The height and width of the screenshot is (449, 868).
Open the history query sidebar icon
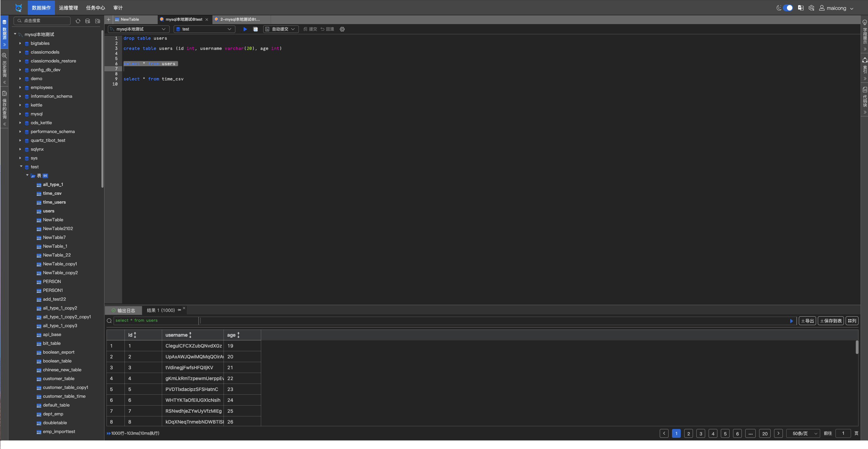pos(4,56)
